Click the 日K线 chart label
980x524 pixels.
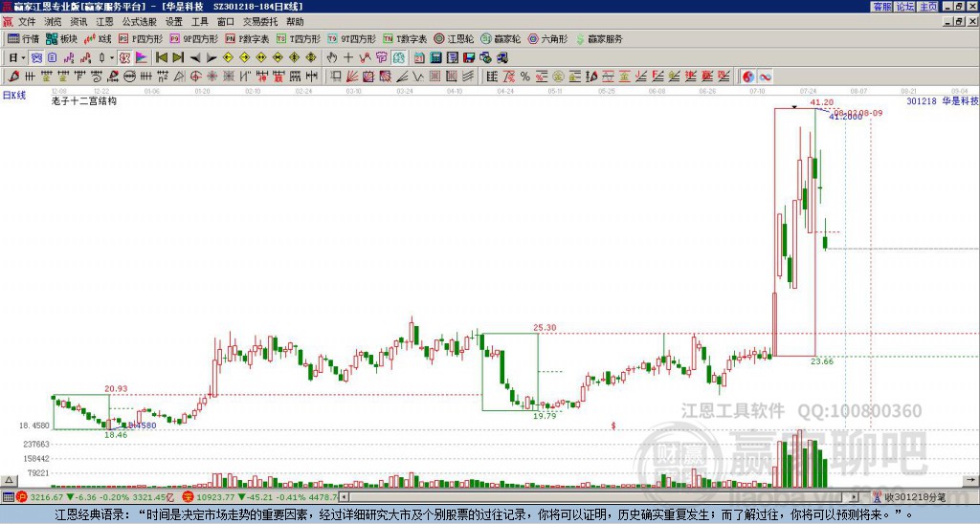(14, 96)
